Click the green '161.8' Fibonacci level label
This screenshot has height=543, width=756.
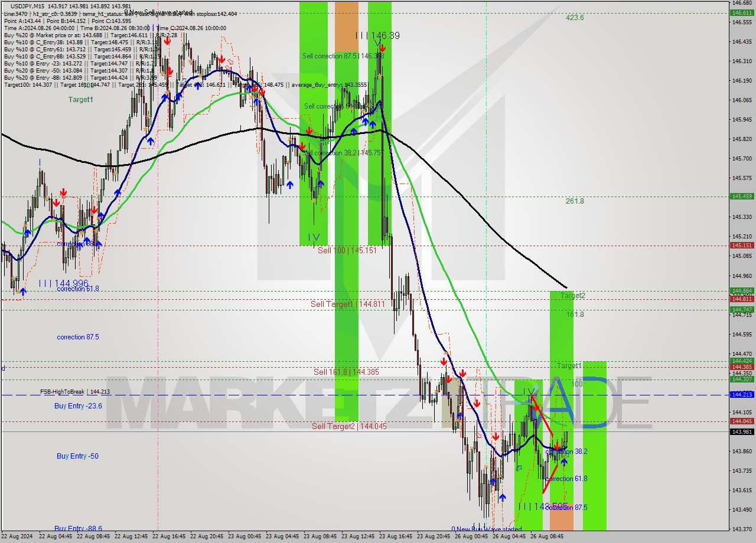tap(575, 315)
